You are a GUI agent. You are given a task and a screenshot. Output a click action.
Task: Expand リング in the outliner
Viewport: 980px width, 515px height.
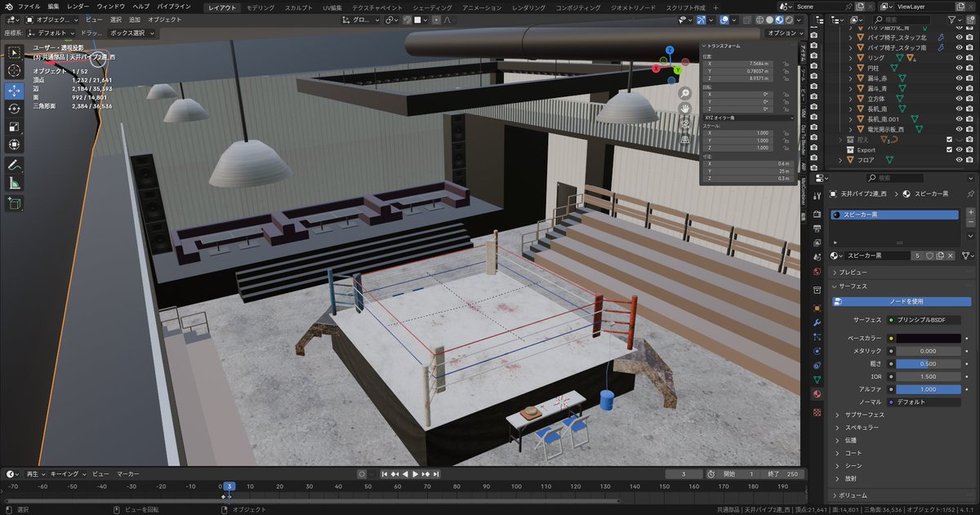(x=851, y=58)
